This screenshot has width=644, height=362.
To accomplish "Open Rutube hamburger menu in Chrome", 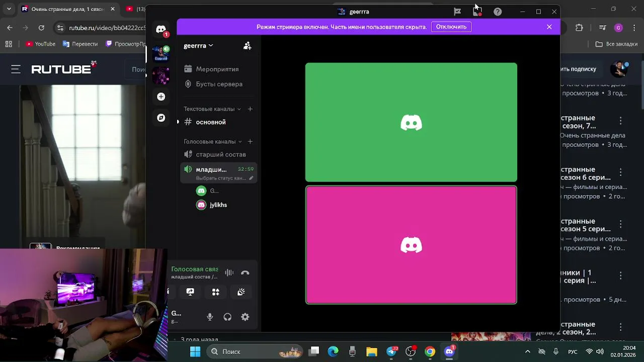I will click(16, 69).
